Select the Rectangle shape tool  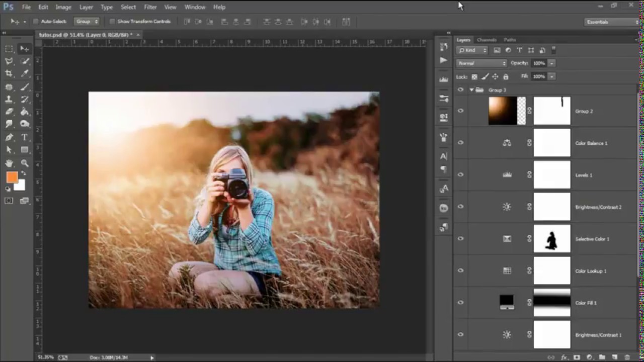tap(24, 150)
